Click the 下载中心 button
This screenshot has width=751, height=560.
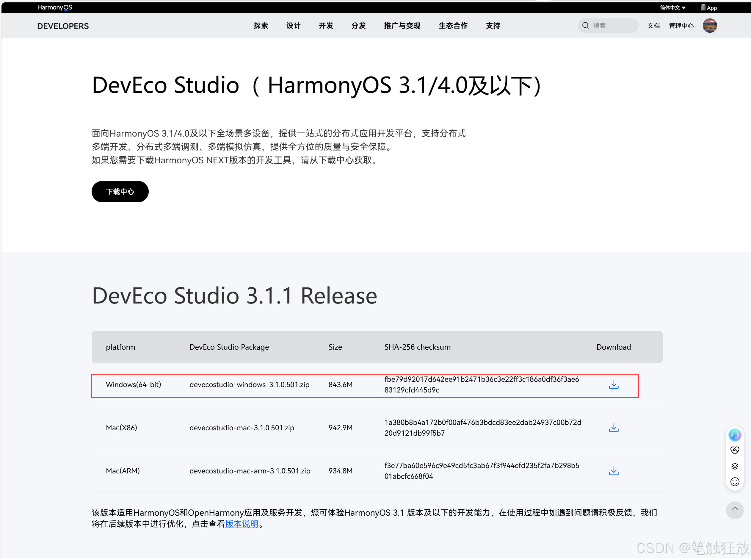point(120,192)
